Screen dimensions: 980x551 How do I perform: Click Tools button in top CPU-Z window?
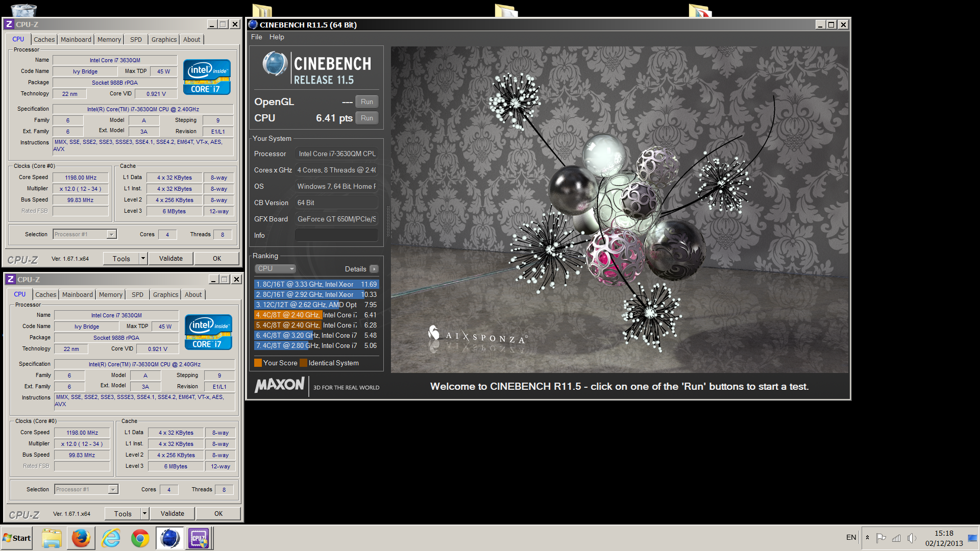tap(121, 259)
